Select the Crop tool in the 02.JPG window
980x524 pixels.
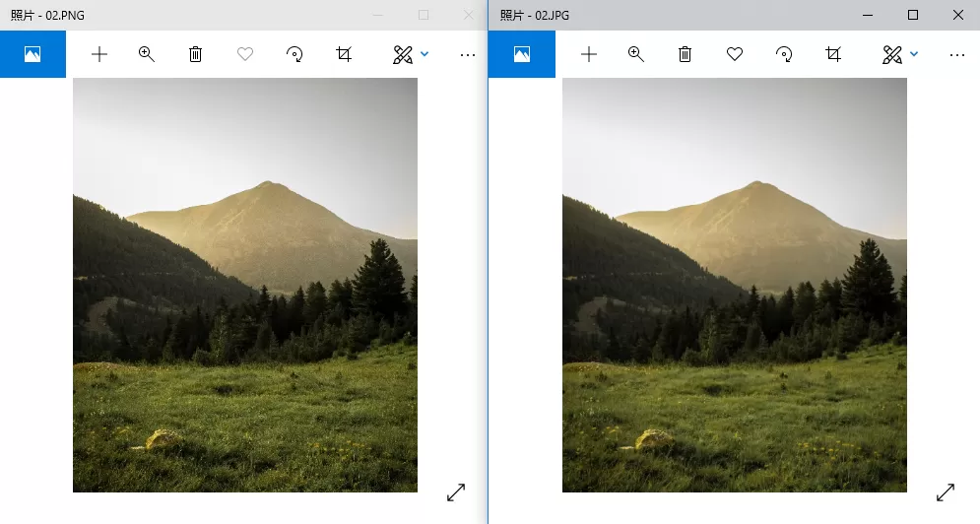(x=833, y=54)
